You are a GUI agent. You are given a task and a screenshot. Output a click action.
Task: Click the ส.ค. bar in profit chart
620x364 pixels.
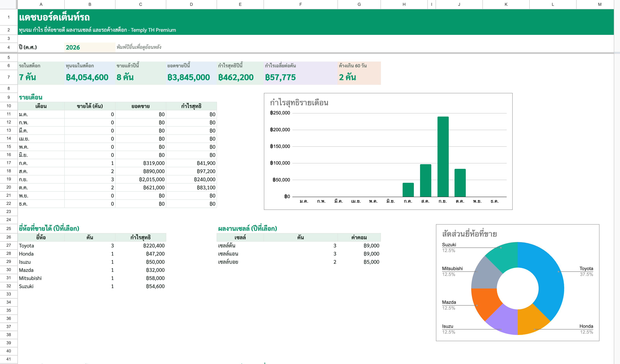[x=425, y=180]
